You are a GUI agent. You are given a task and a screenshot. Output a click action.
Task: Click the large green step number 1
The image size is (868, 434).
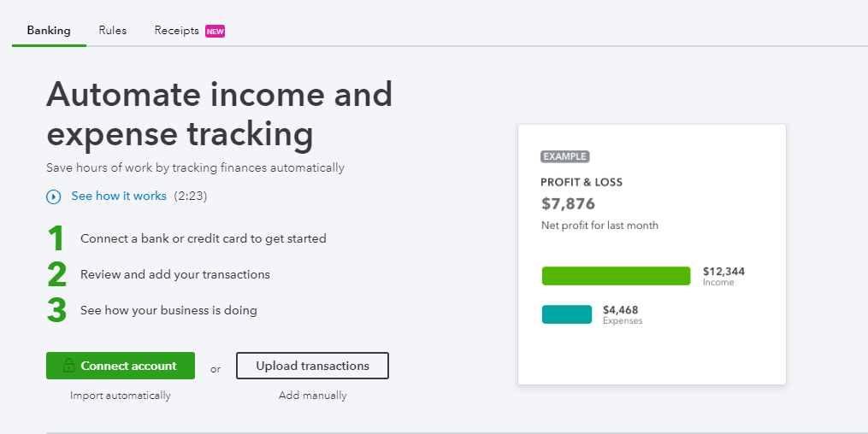(x=56, y=239)
